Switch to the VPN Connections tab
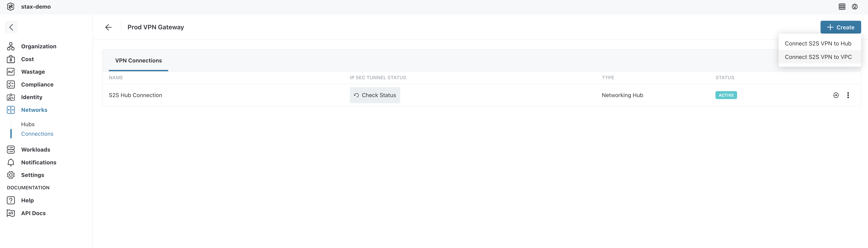Screen dimensions: 868x248 coord(138,61)
